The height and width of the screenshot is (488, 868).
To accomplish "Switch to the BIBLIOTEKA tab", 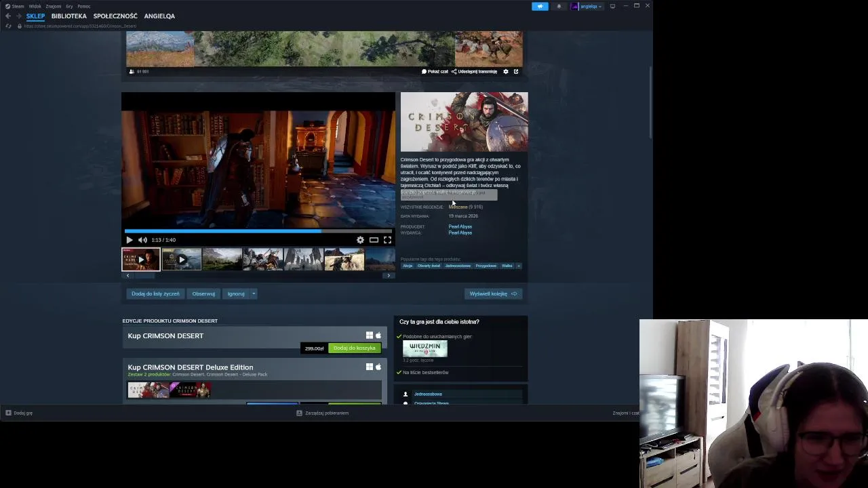I will tap(69, 16).
